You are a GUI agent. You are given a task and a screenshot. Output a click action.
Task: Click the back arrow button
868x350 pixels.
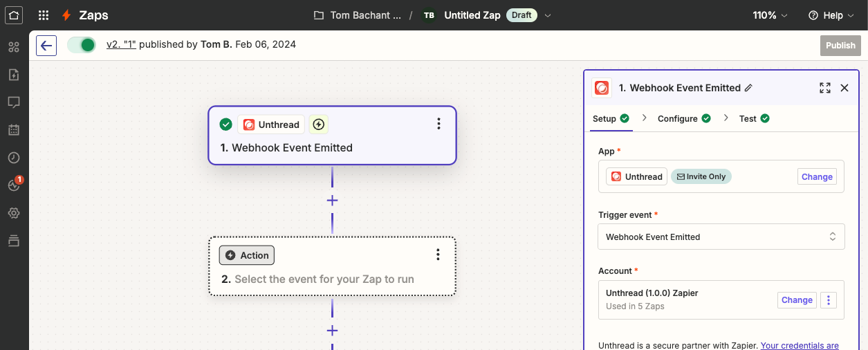coord(46,46)
